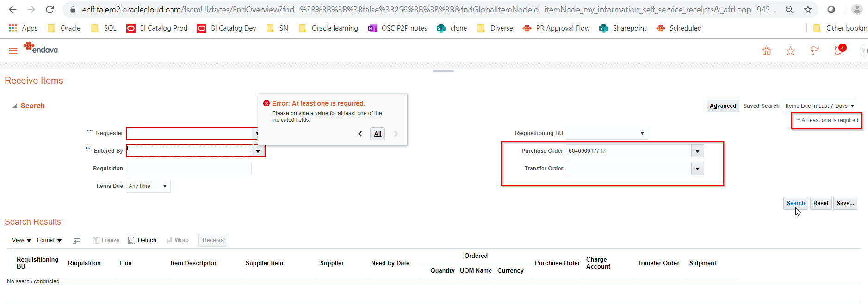Click the Requisition input field

189,169
